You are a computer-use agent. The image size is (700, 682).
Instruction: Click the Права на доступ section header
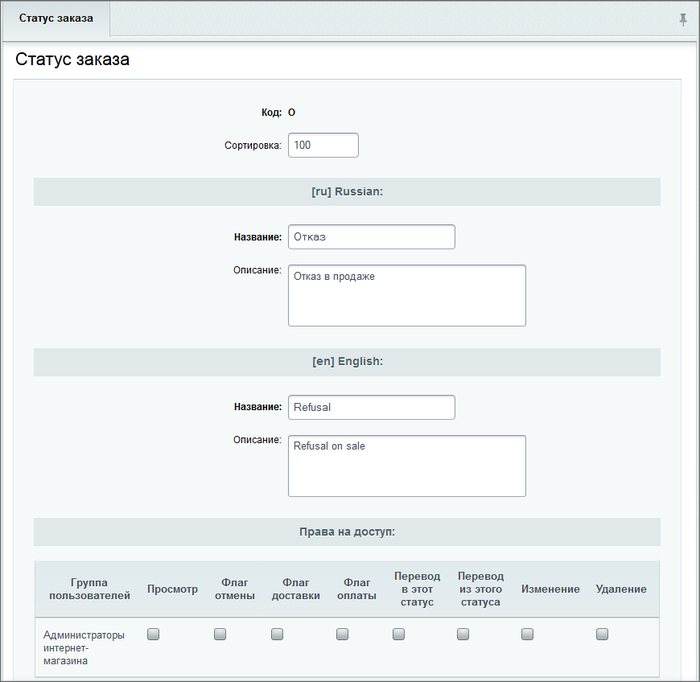point(347,532)
